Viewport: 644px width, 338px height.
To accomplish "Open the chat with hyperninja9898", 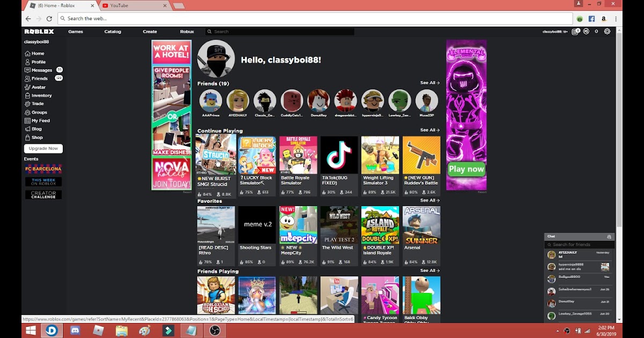I will [x=579, y=267].
